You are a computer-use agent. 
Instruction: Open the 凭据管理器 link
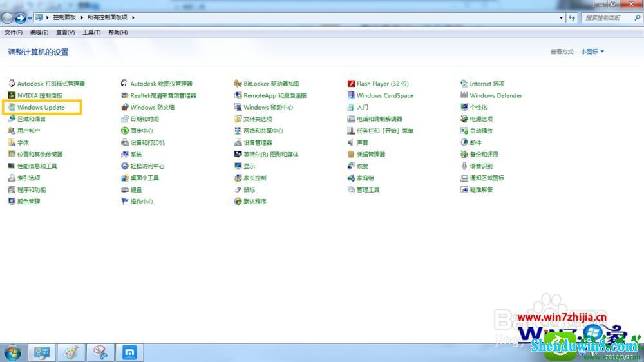click(x=371, y=155)
